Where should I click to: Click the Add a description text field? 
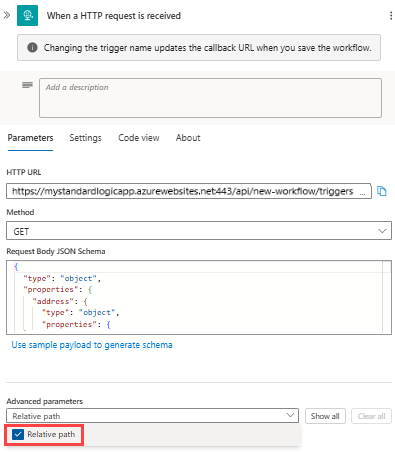(x=210, y=98)
